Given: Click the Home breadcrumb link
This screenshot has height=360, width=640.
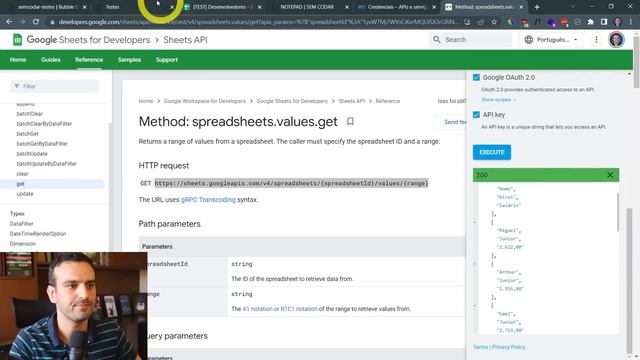Looking at the screenshot, I should click(x=146, y=101).
